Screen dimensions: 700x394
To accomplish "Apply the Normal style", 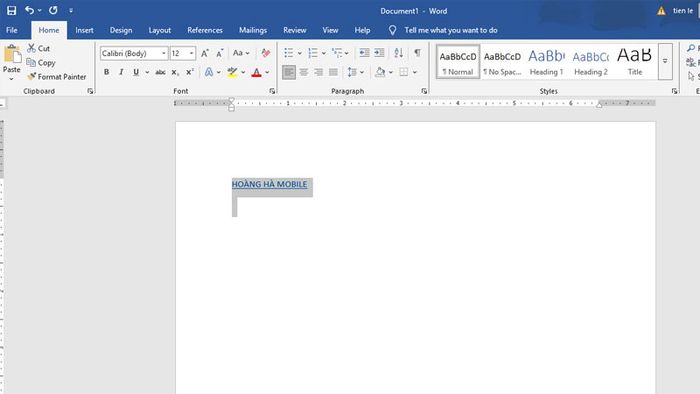I will tap(458, 62).
